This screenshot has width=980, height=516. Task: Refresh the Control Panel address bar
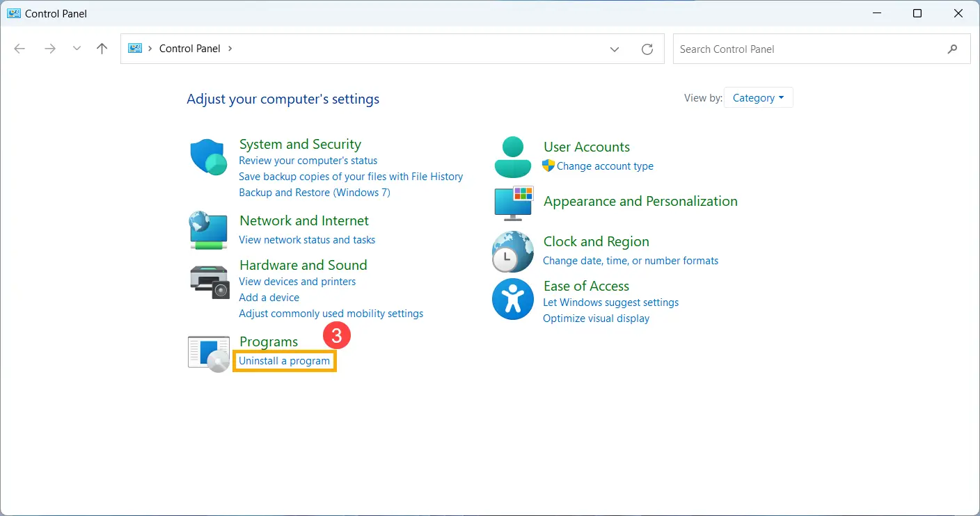(x=647, y=49)
